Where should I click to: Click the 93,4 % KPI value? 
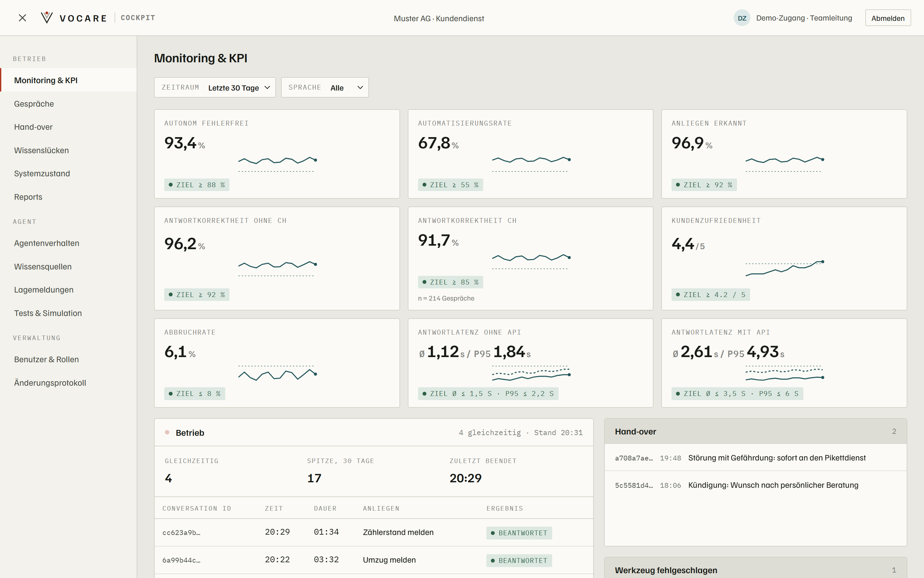coord(185,143)
